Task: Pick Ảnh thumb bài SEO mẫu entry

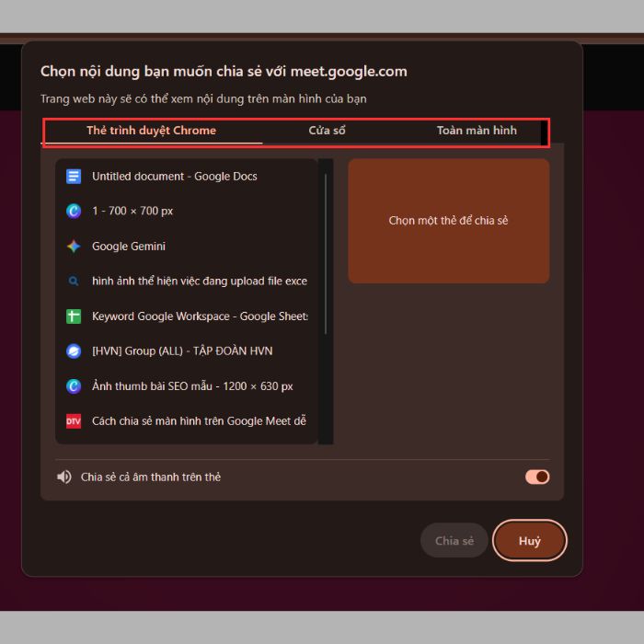Action: pos(187,386)
